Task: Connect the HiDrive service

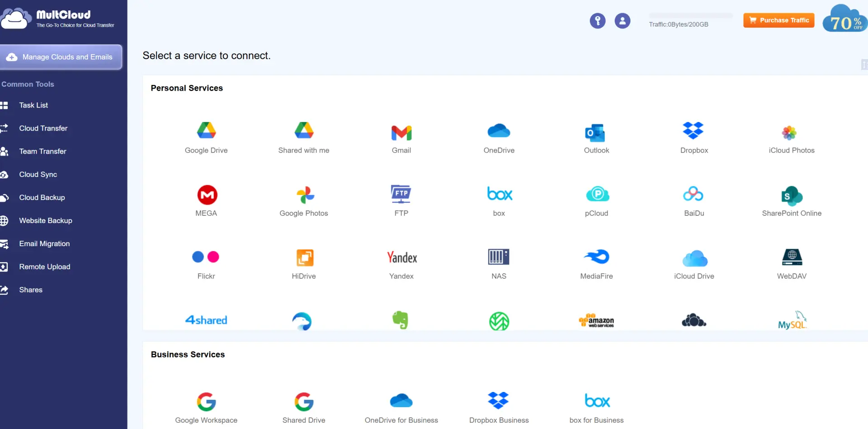Action: pyautogui.click(x=304, y=264)
